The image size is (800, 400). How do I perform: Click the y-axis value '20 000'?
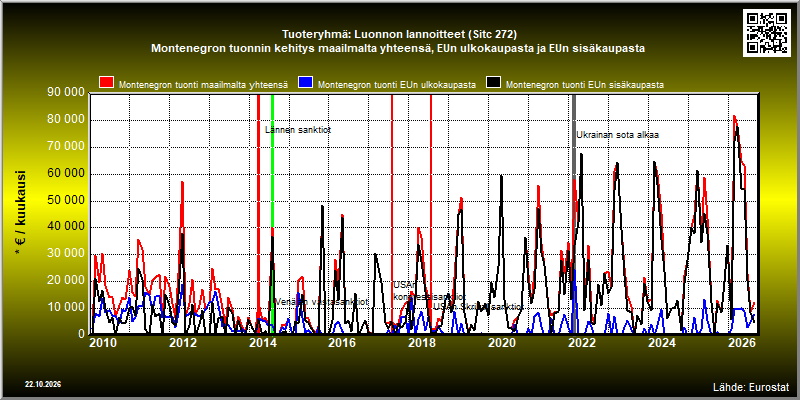(x=66, y=280)
